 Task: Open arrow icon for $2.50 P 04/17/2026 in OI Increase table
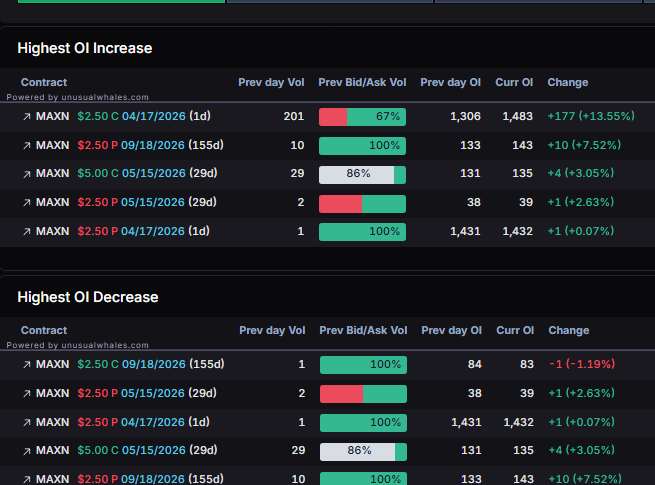(x=27, y=231)
